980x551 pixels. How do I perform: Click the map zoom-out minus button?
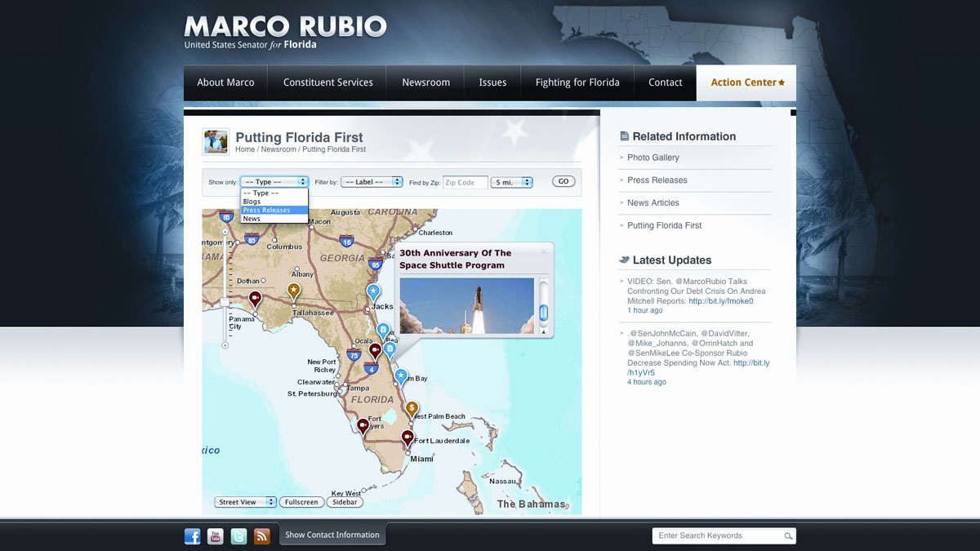(x=225, y=345)
